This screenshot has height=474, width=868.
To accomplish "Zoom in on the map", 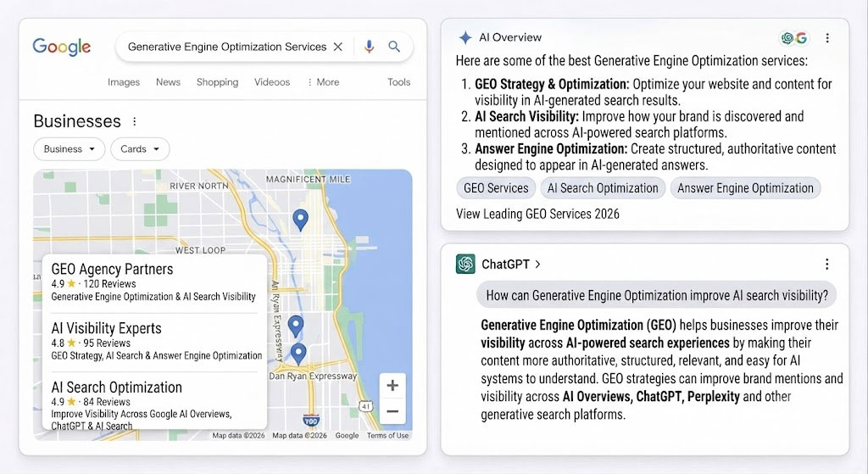I will [x=392, y=386].
